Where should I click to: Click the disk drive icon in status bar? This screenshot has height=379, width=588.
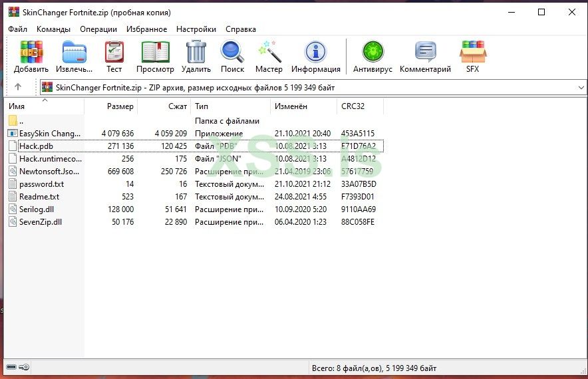(x=11, y=367)
